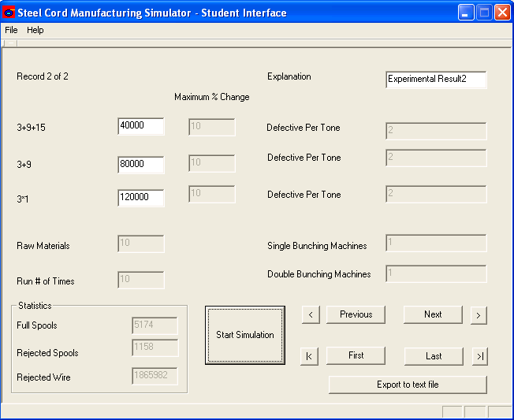Image resolution: width=514 pixels, height=420 pixels.
Task: Click the 3+9+15 Maximum % Change field
Action: click(212, 127)
